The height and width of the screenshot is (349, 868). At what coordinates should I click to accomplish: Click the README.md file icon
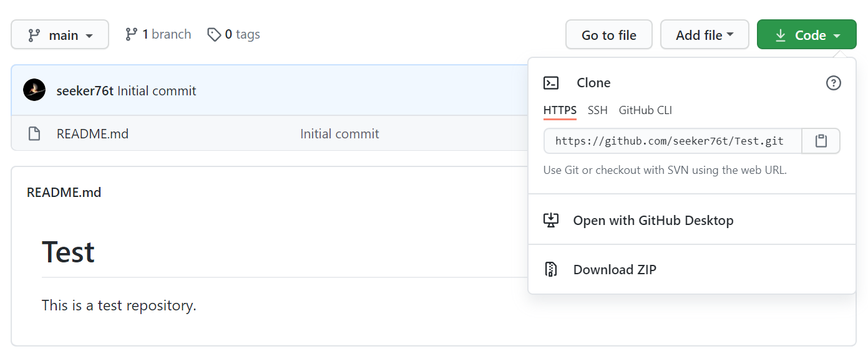[x=34, y=133]
